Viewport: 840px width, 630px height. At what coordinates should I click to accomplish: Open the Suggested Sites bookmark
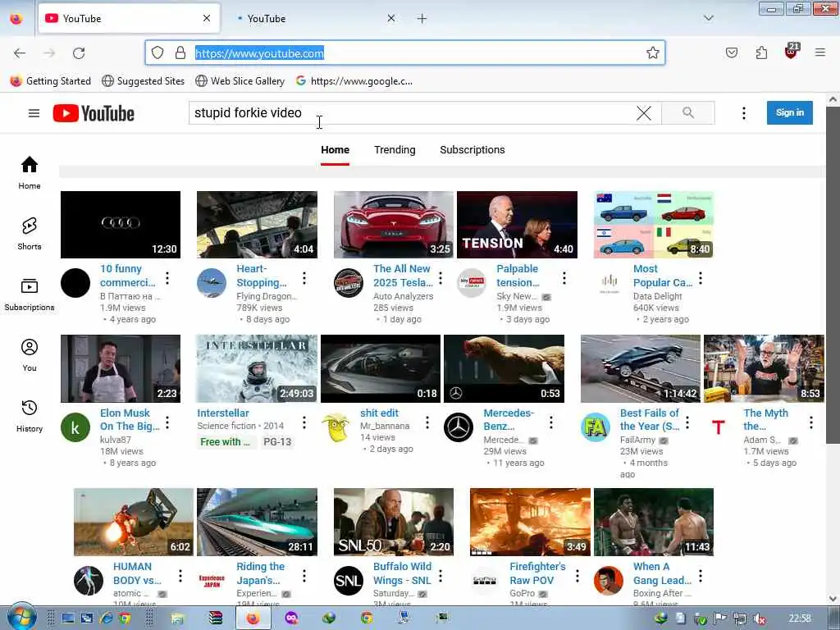click(143, 81)
